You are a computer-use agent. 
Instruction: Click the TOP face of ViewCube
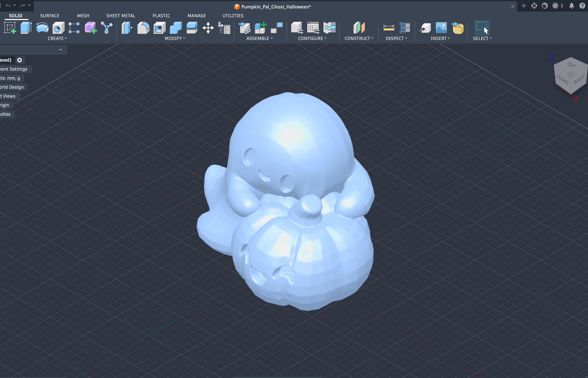point(571,65)
